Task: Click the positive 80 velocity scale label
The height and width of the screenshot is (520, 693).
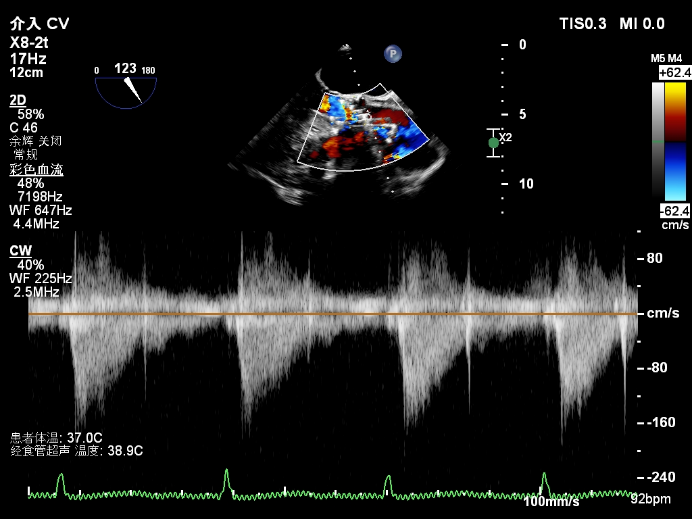Action: pos(655,258)
